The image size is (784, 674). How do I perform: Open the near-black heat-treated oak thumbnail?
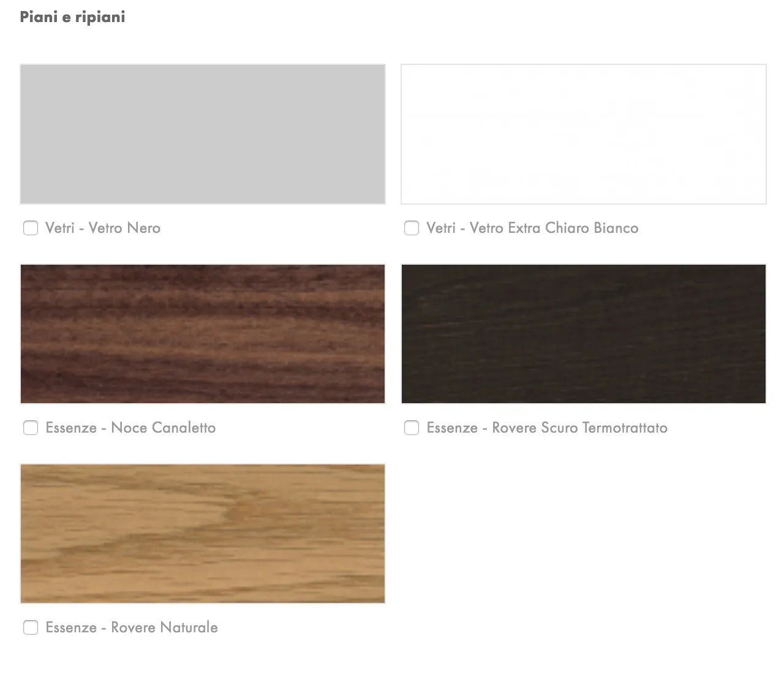(x=584, y=334)
